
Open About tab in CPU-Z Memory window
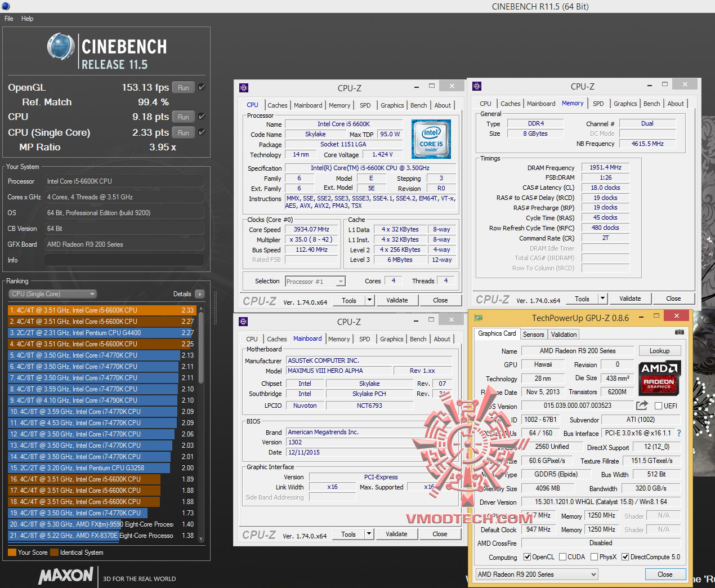click(x=676, y=104)
